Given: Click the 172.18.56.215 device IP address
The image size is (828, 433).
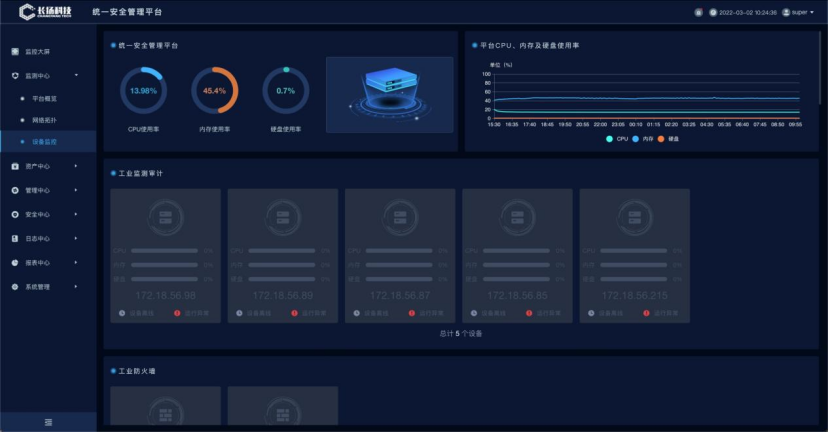Looking at the screenshot, I should click(x=634, y=296).
